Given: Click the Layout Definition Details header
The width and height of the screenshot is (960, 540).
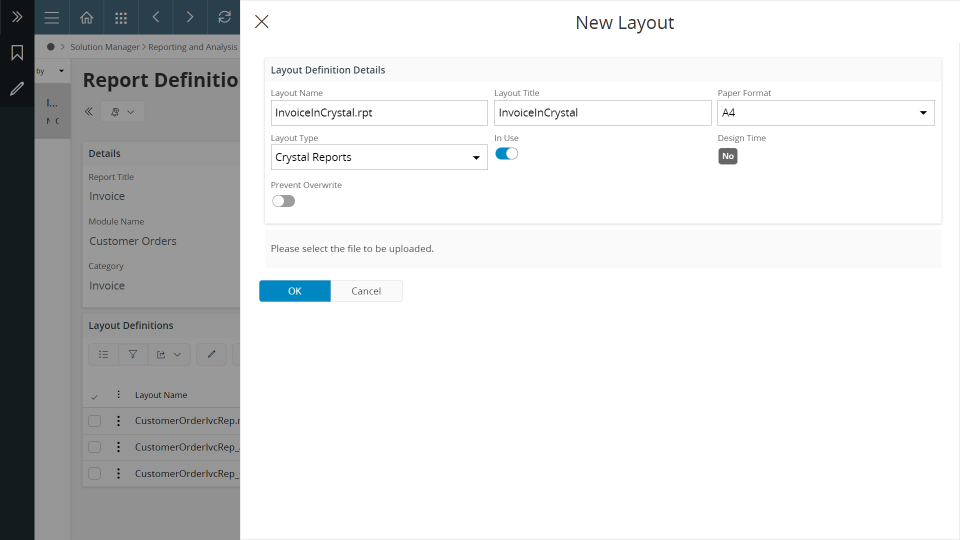Looking at the screenshot, I should pyautogui.click(x=328, y=70).
